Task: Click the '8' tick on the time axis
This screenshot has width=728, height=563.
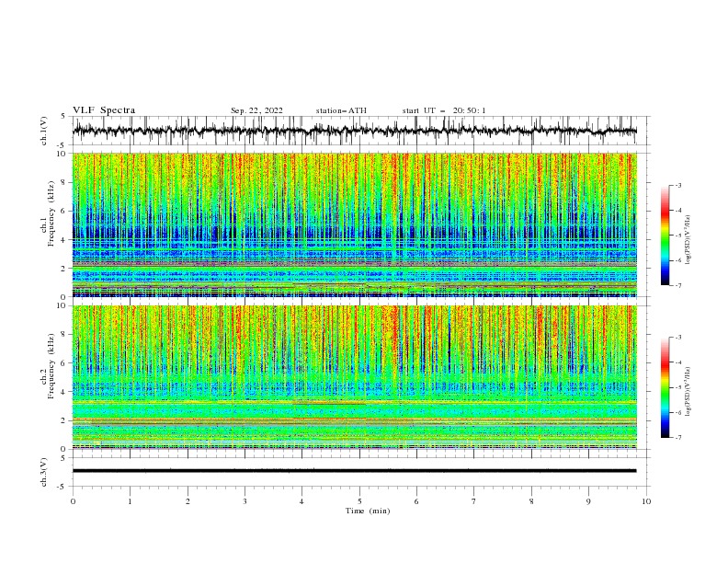Action: pos(531,501)
